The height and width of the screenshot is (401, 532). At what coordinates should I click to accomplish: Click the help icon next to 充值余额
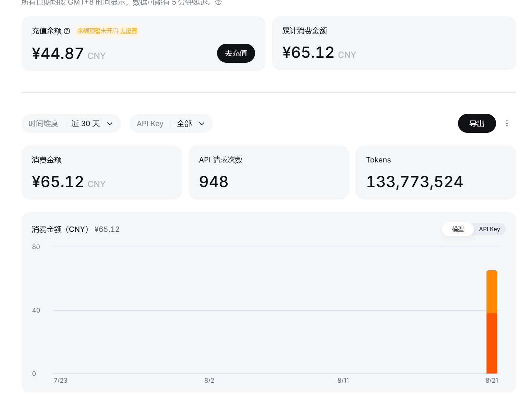67,31
